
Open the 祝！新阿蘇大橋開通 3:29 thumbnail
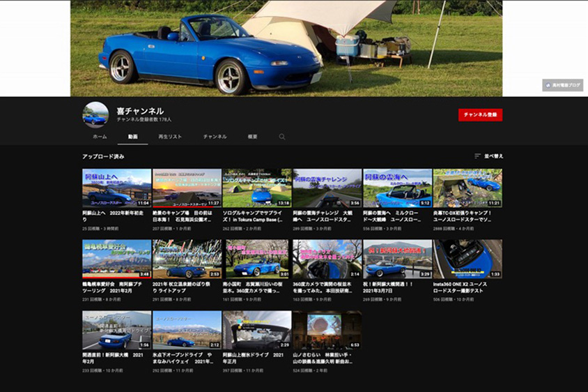click(x=397, y=259)
